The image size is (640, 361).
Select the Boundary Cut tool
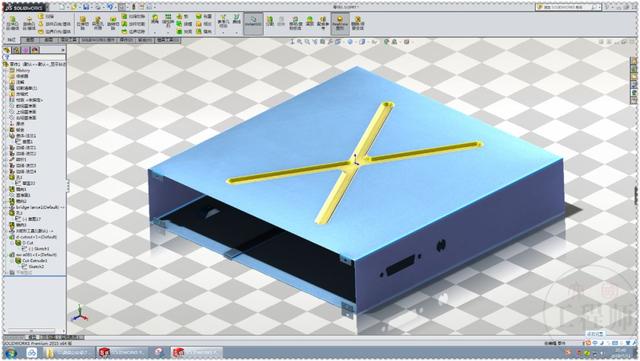point(133,31)
